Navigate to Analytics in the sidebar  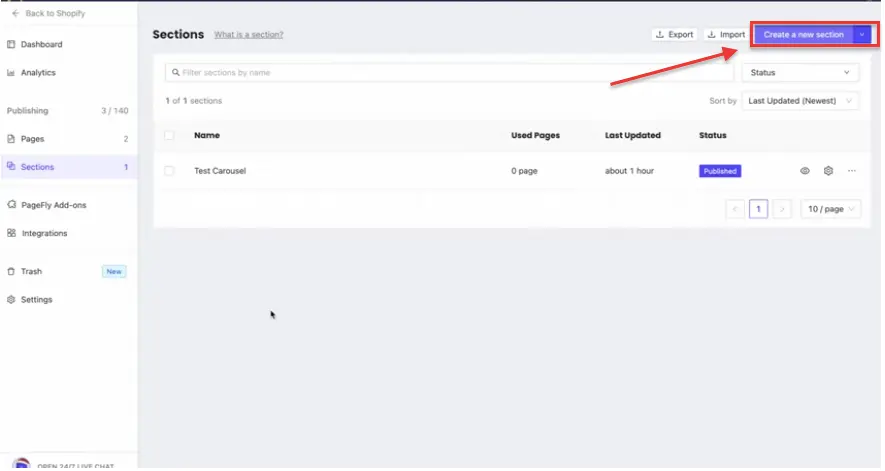pyautogui.click(x=38, y=73)
